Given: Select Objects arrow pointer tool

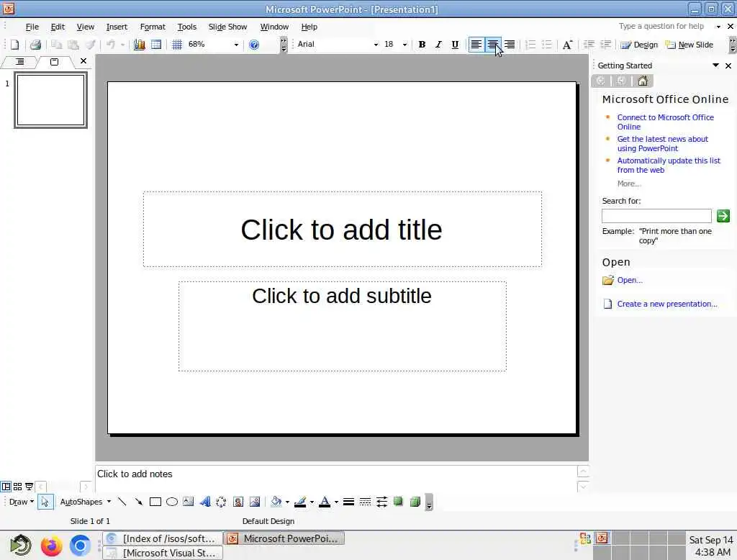Looking at the screenshot, I should tap(45, 502).
